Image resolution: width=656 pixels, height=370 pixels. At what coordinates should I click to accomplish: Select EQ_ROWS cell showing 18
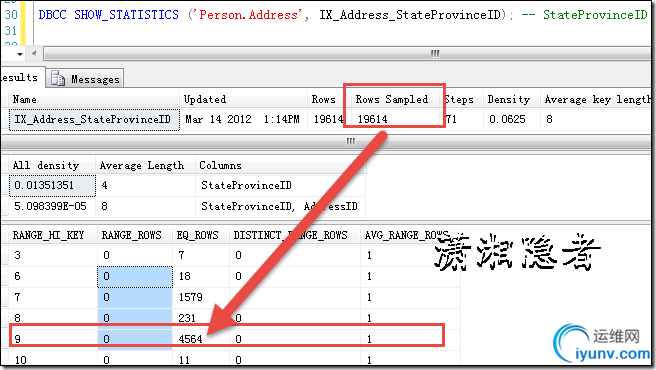pos(201,277)
